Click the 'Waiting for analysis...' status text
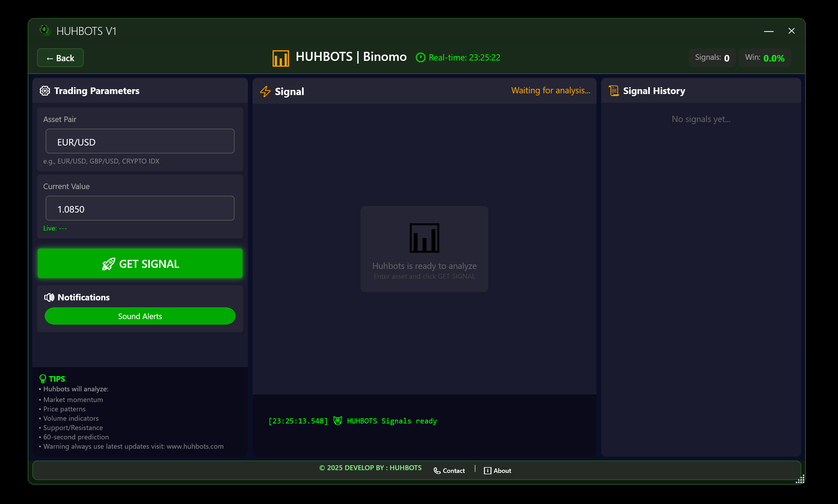The width and height of the screenshot is (838, 504). click(551, 91)
